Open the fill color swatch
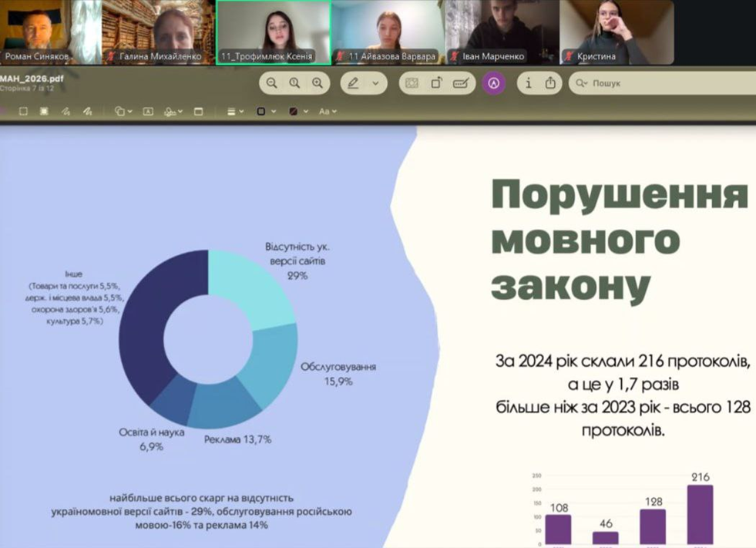This screenshot has width=756, height=548. tap(297, 112)
